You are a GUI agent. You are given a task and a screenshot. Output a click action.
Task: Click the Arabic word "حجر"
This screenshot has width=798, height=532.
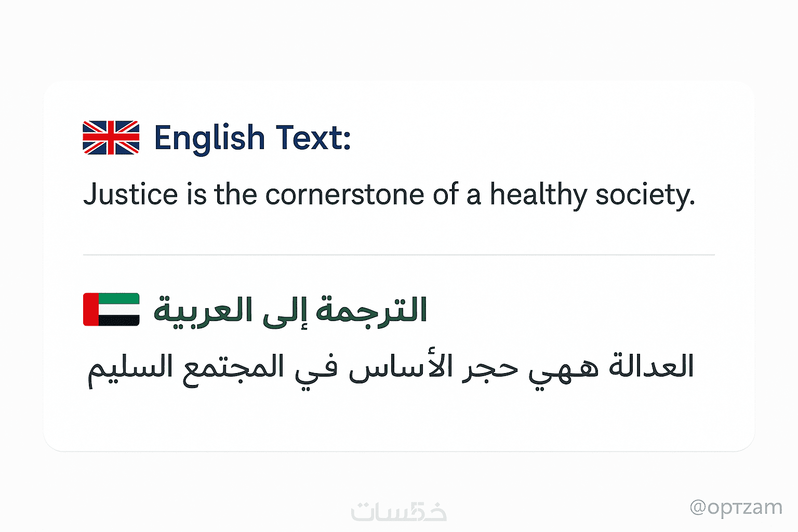489,368
